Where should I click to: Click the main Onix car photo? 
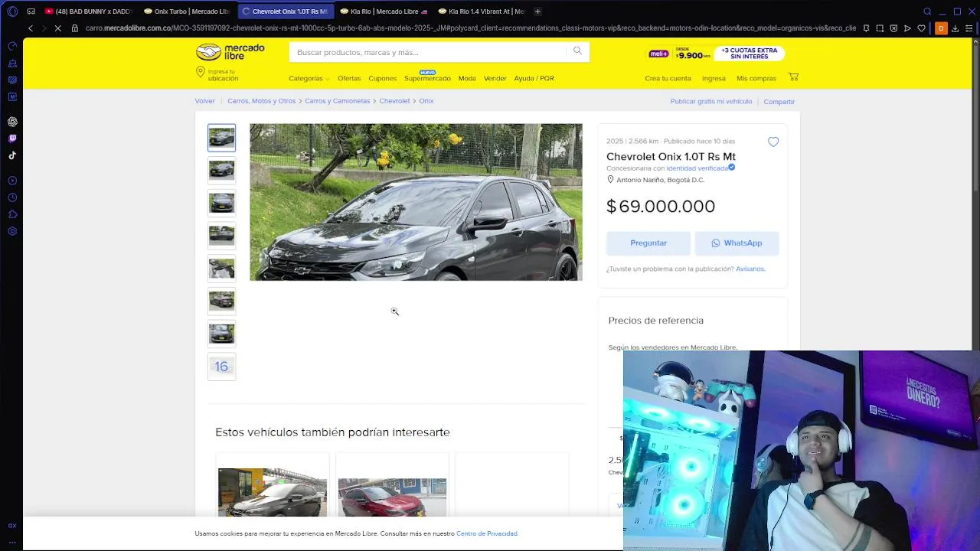[416, 202]
